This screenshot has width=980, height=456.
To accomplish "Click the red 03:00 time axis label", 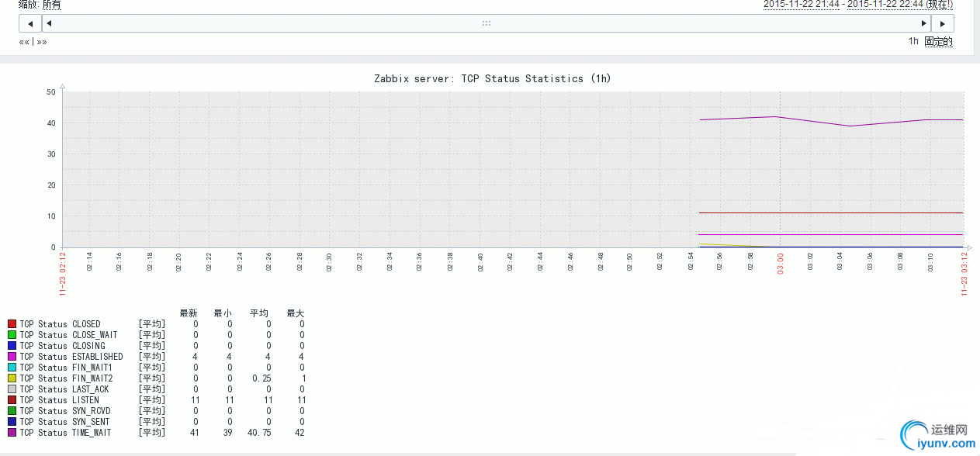I will [x=780, y=263].
